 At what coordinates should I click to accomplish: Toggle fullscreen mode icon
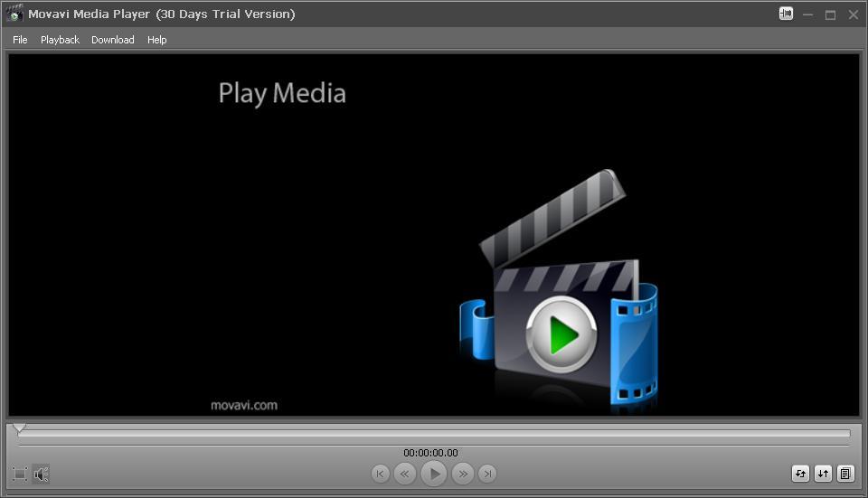pos(20,474)
